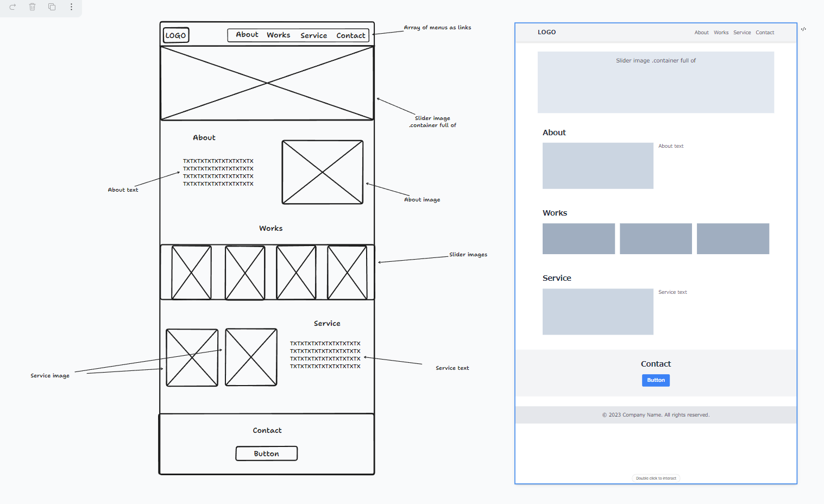The height and width of the screenshot is (504, 824).
Task: Select the About image placeholder in the preview
Action: 597,166
